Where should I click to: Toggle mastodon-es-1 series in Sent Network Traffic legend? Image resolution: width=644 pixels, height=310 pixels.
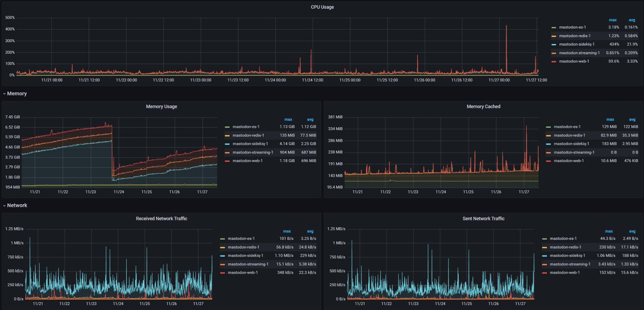coord(563,239)
